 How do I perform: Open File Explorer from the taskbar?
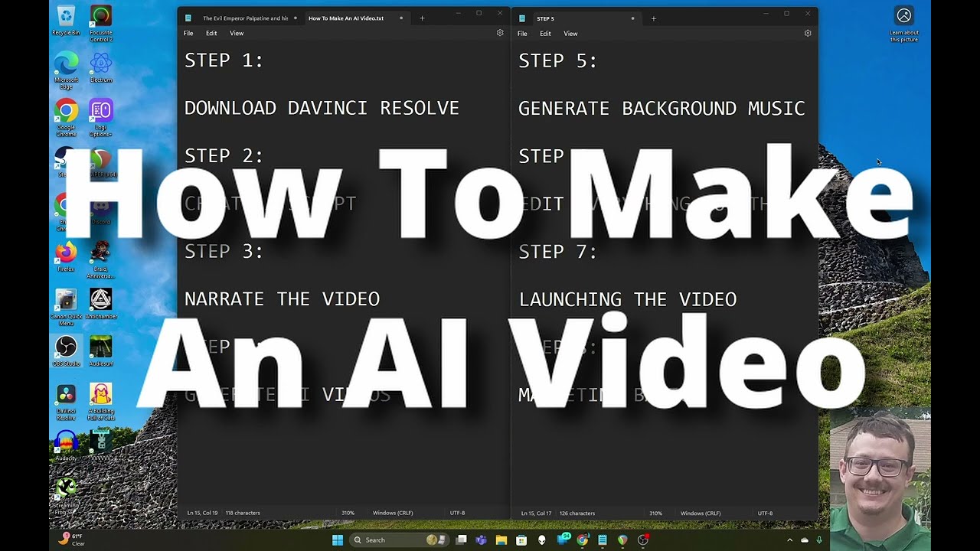tap(501, 540)
